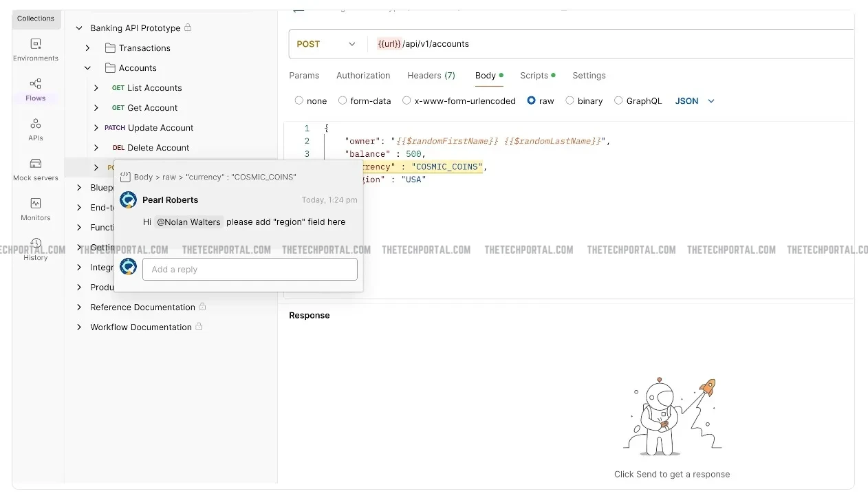
Task: Select the binary body type
Action: coord(569,100)
